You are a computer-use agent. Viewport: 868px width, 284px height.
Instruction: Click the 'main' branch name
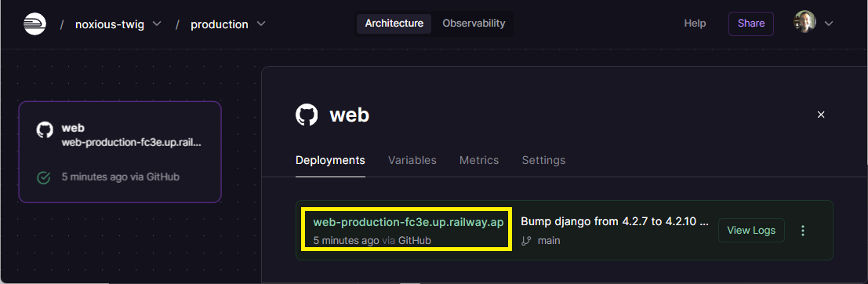(549, 241)
